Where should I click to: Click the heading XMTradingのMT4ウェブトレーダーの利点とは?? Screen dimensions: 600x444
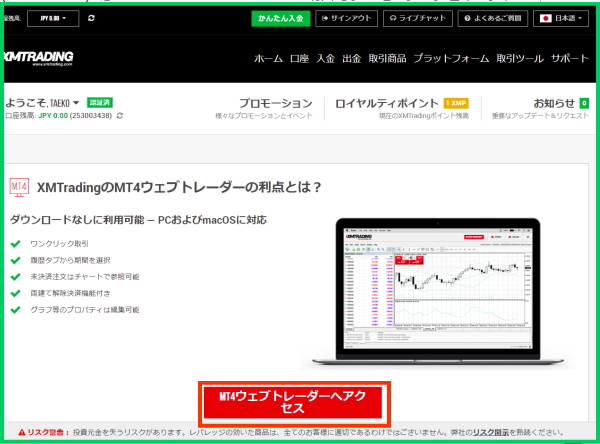[179, 188]
